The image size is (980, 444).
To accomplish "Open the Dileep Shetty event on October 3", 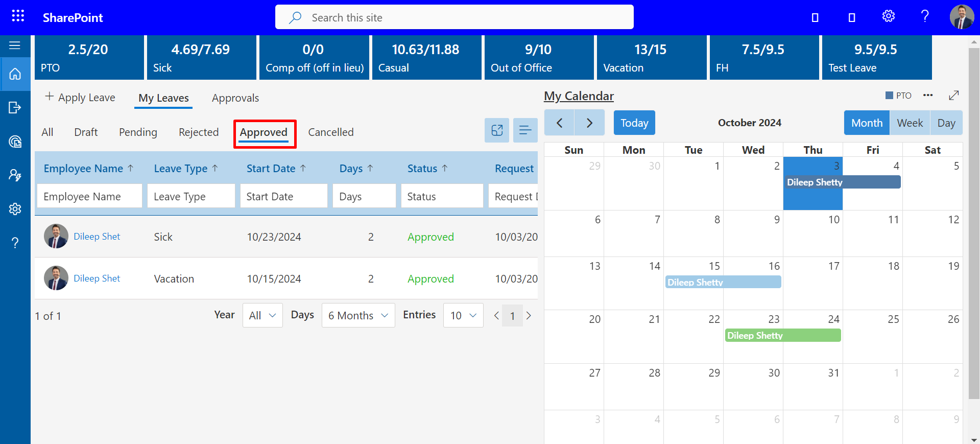I will (843, 182).
